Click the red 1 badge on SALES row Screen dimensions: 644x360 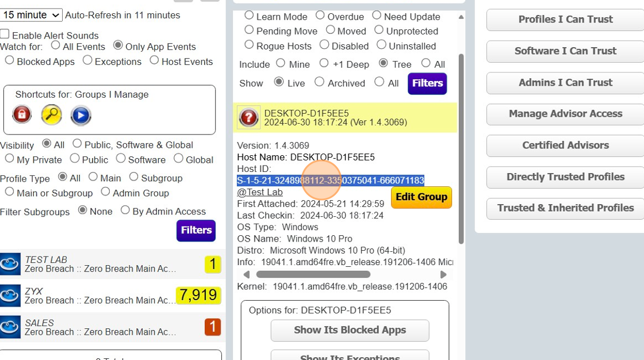213,327
